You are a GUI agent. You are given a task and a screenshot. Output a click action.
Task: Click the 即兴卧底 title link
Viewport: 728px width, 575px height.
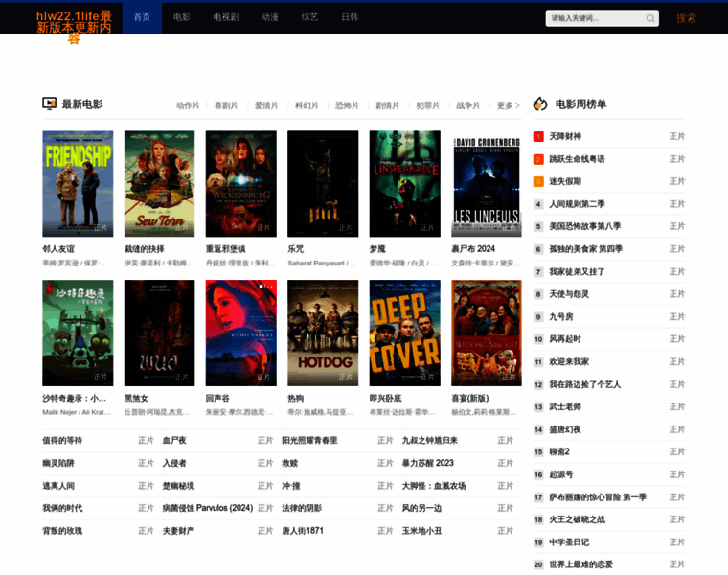(x=385, y=399)
